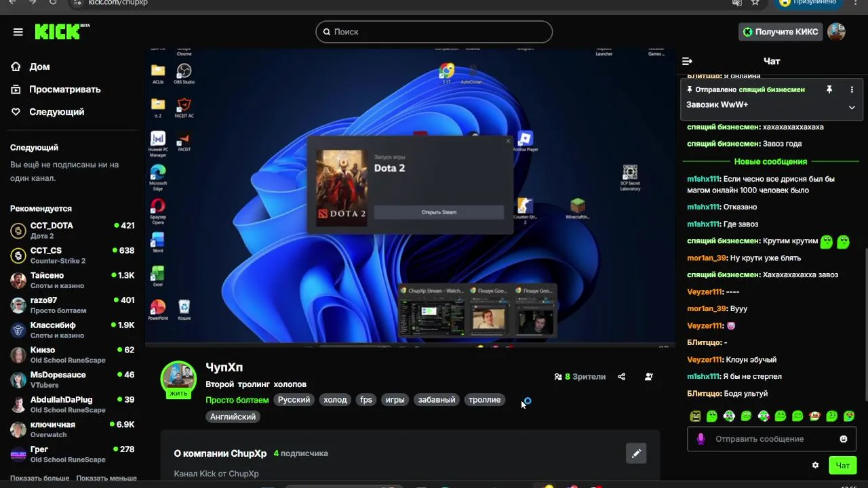Click ЧупХп streamer avatar with live badge
The height and width of the screenshot is (488, 868).
tap(178, 379)
